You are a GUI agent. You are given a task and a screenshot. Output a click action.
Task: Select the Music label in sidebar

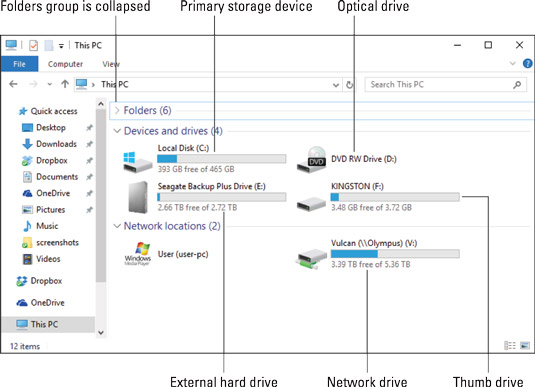point(47,226)
